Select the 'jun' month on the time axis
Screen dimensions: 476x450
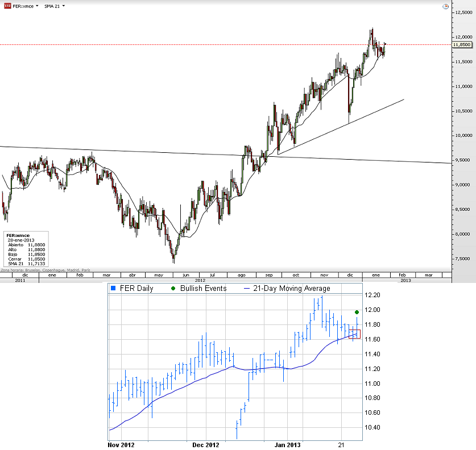click(x=186, y=275)
